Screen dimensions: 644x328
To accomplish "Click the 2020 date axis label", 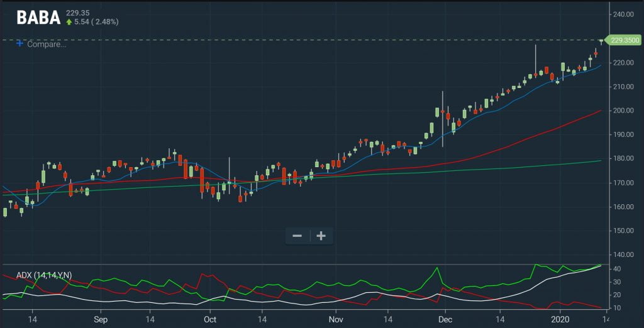I will (560, 319).
